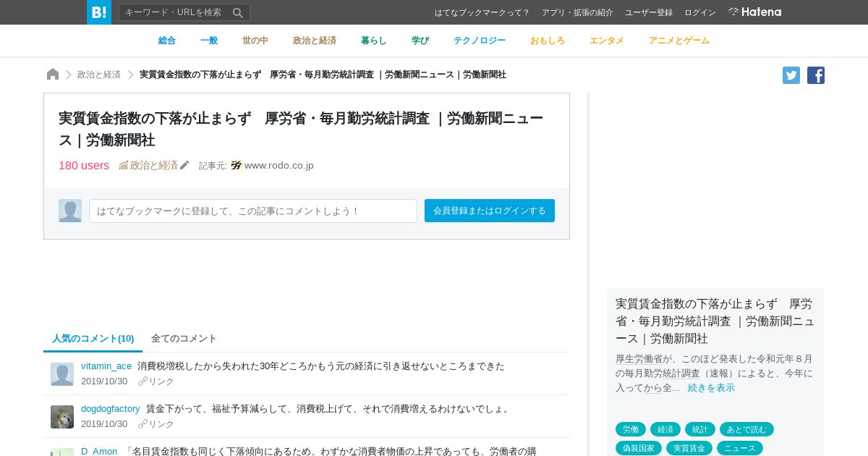Click the 180 users count
This screenshot has height=456, width=868.
click(x=84, y=165)
